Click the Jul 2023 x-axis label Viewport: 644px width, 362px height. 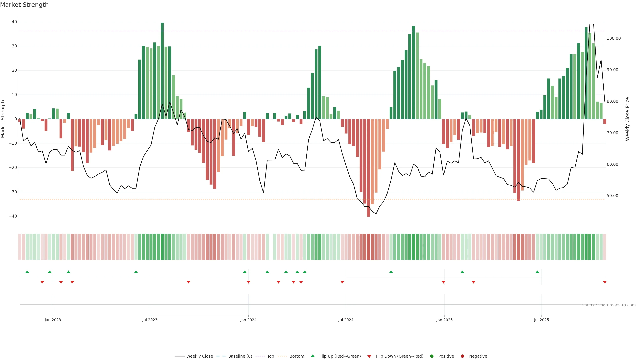[x=150, y=320]
